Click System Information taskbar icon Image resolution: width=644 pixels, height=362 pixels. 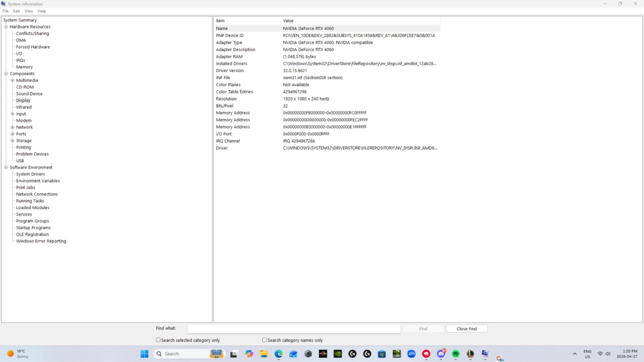point(485,354)
